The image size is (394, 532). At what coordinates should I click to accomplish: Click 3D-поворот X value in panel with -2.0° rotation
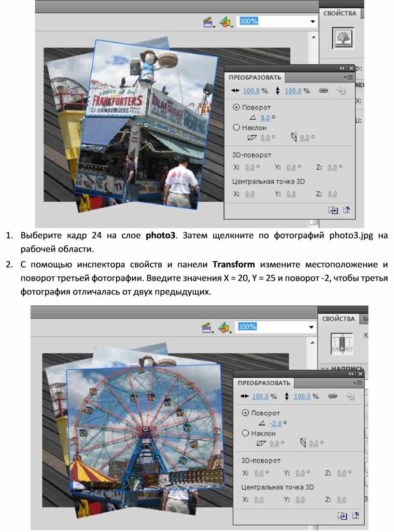259,473
